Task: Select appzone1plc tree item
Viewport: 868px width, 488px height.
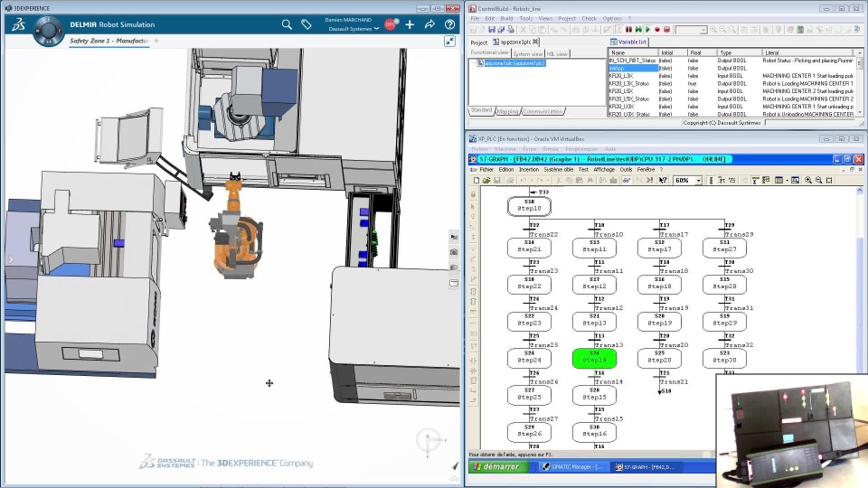Action: pyautogui.click(x=514, y=63)
